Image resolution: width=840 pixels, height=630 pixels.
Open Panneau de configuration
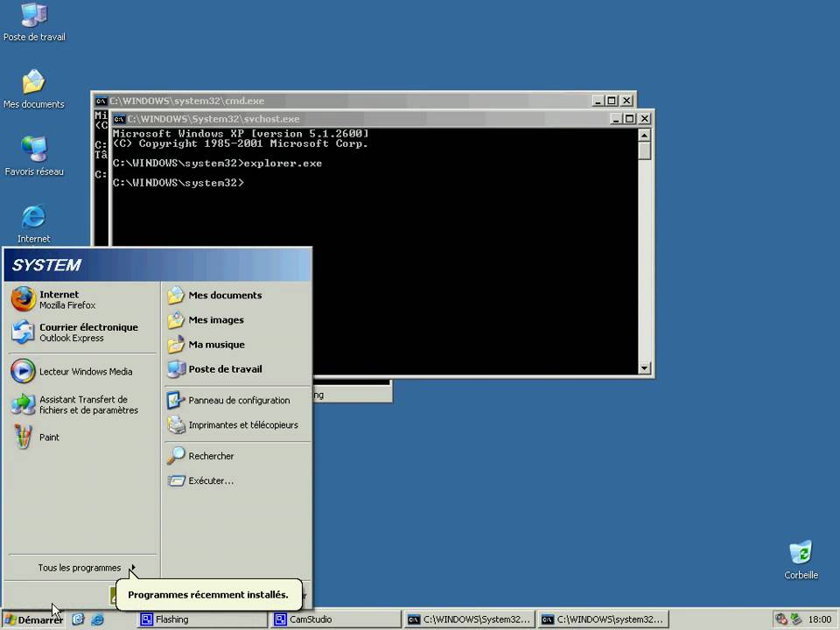click(237, 400)
